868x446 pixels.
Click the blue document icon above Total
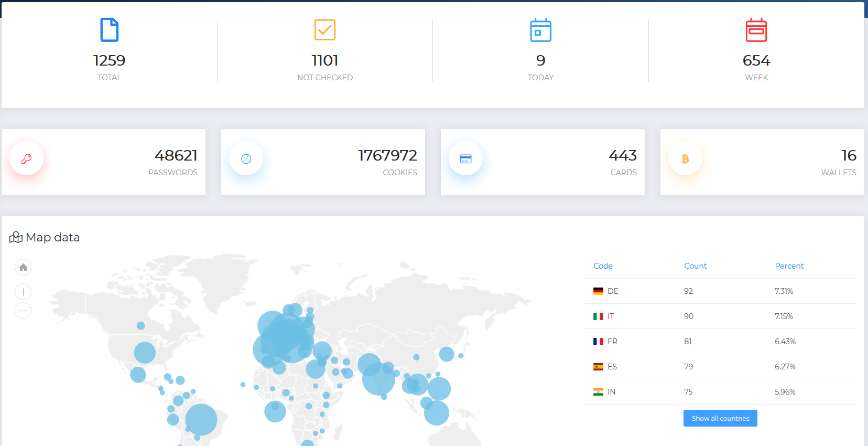click(x=109, y=30)
